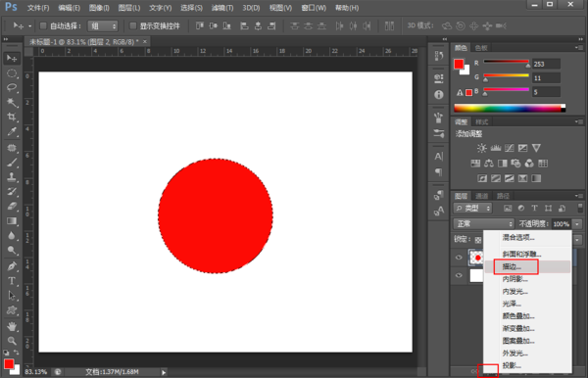Click the red foreground color swatch
This screenshot has height=378, width=588.
click(x=459, y=65)
